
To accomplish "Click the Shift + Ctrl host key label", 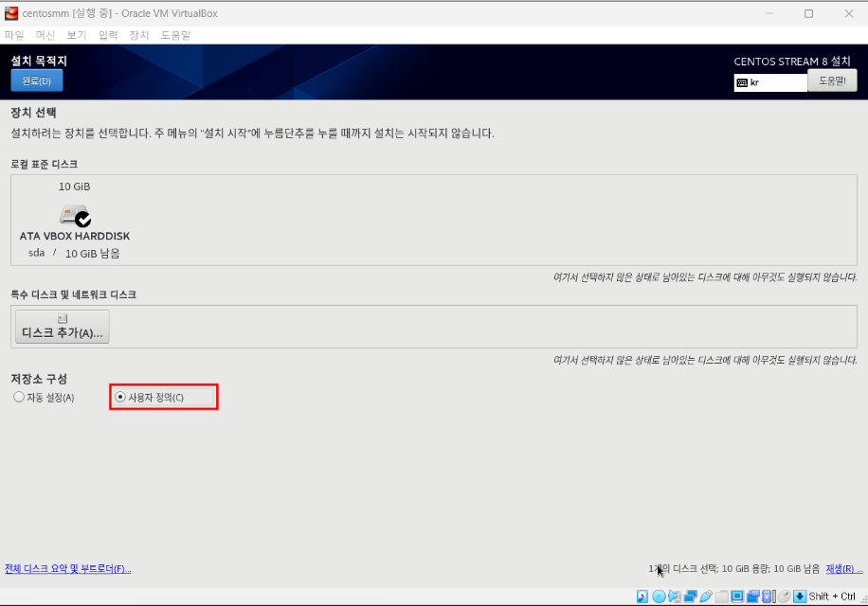I will click(x=832, y=596).
